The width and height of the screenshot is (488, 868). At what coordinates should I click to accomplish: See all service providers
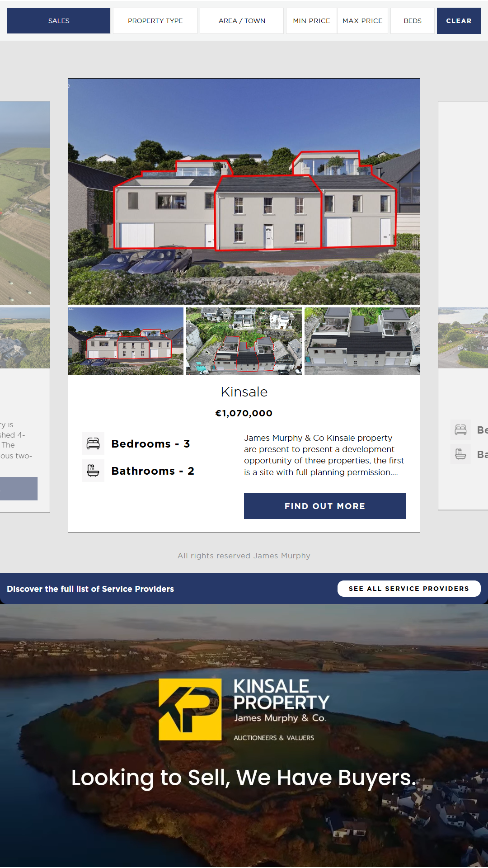[x=409, y=589]
